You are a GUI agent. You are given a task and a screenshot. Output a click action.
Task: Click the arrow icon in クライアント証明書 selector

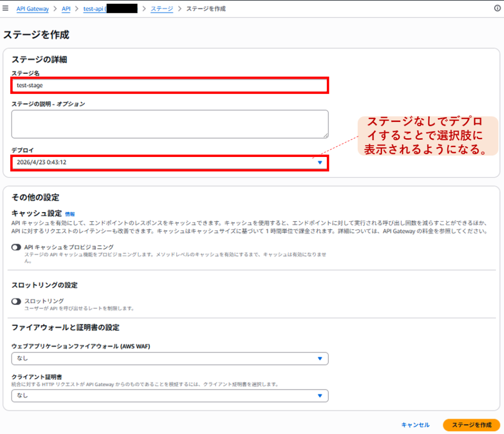[320, 395]
